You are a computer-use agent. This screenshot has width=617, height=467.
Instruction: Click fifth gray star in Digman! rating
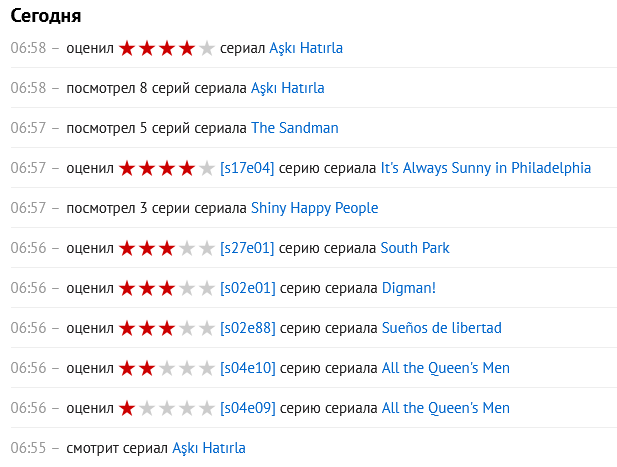pos(207,288)
